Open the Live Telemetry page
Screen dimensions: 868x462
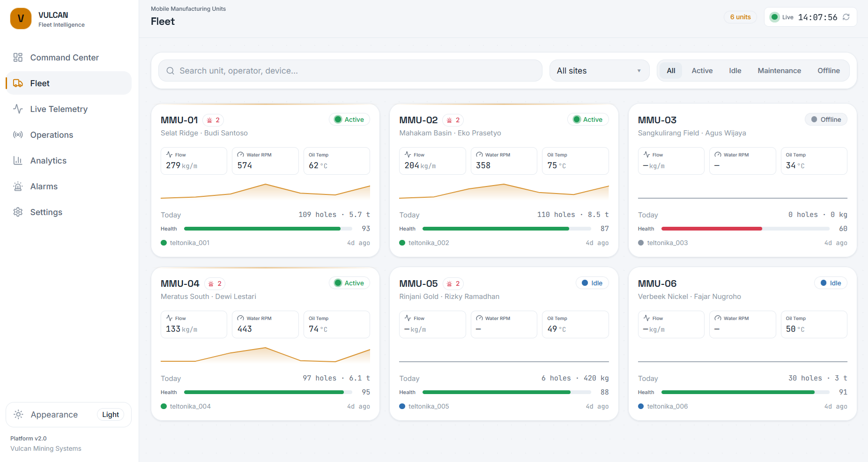68,109
